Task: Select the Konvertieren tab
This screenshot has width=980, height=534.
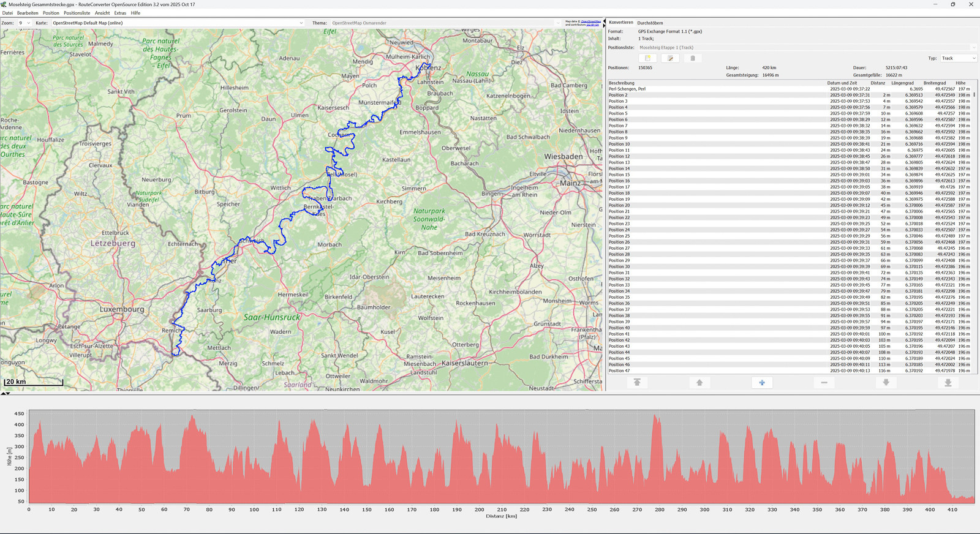Action: [621, 23]
